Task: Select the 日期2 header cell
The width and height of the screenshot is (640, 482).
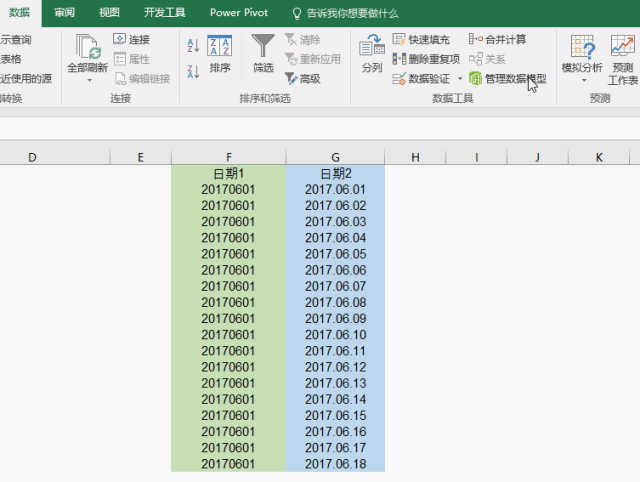Action: (335, 173)
